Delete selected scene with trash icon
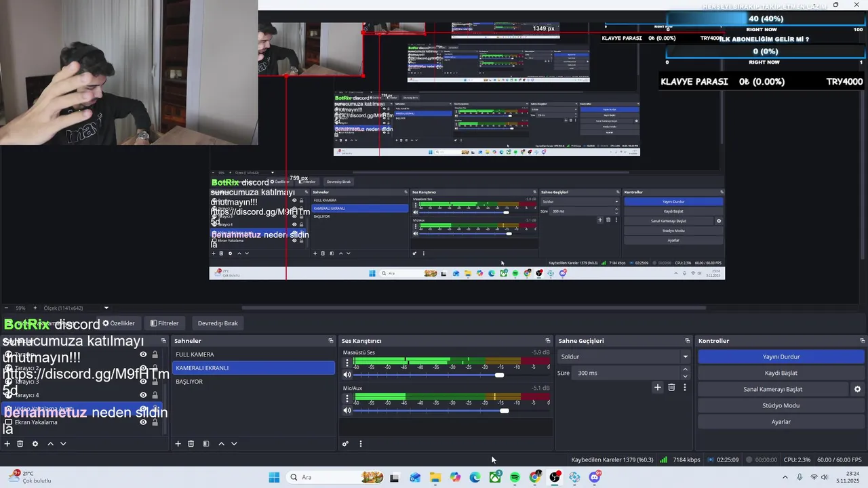868x488 pixels. pyautogui.click(x=191, y=444)
